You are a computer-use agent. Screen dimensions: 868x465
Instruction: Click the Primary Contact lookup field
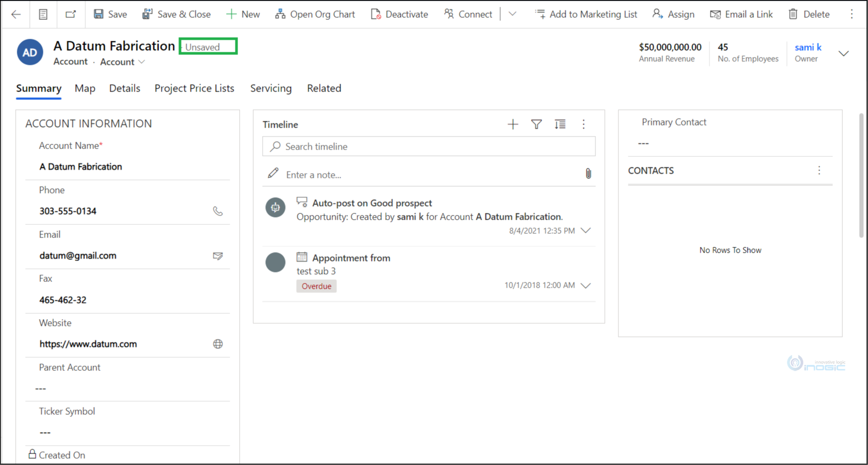point(730,143)
